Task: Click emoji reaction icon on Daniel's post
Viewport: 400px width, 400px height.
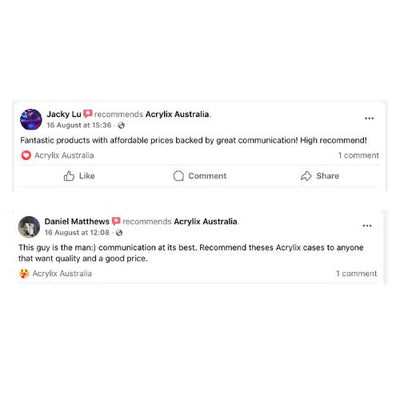Action: [x=24, y=274]
